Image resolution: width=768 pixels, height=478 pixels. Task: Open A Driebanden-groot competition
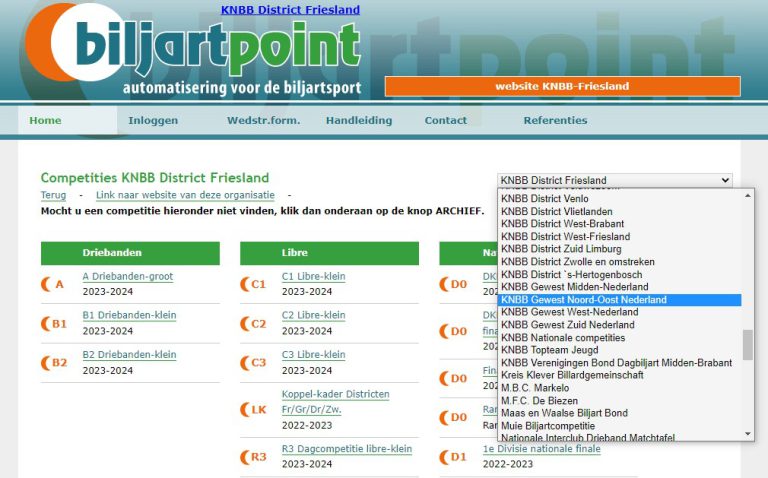127,276
